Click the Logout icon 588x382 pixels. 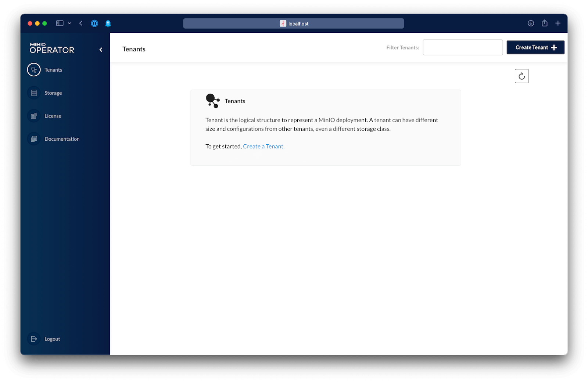point(34,339)
